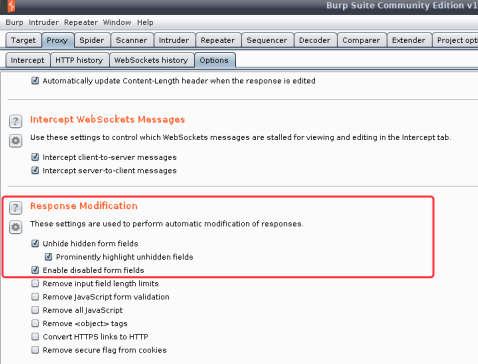
Task: Enable Remove JavaScript form validation
Action: coord(35,297)
